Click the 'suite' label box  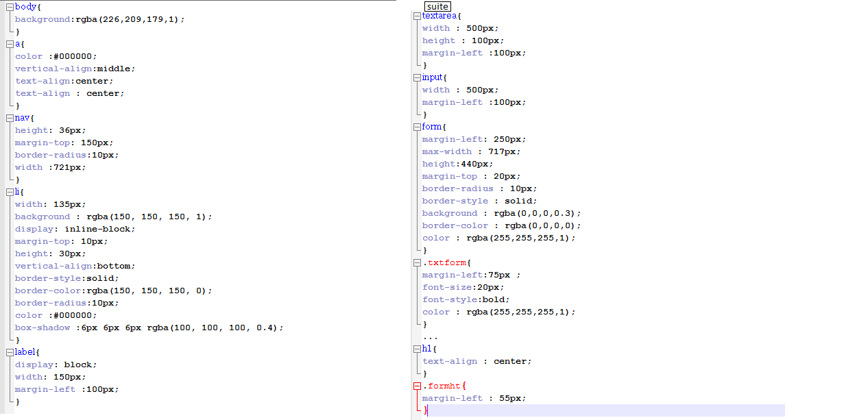click(437, 6)
